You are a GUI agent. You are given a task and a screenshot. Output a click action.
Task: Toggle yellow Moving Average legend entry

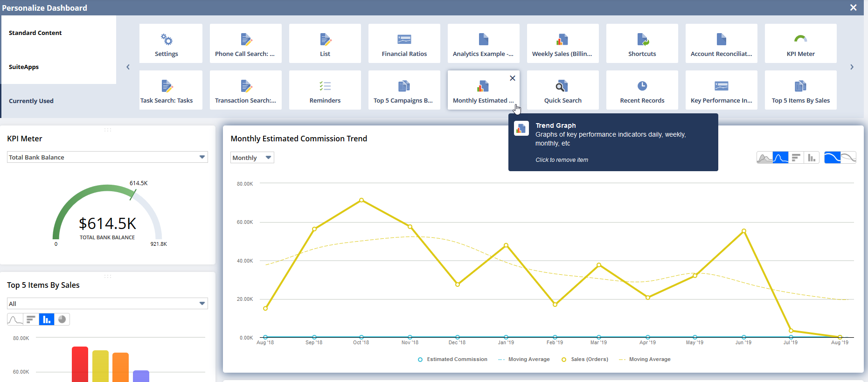(645, 359)
